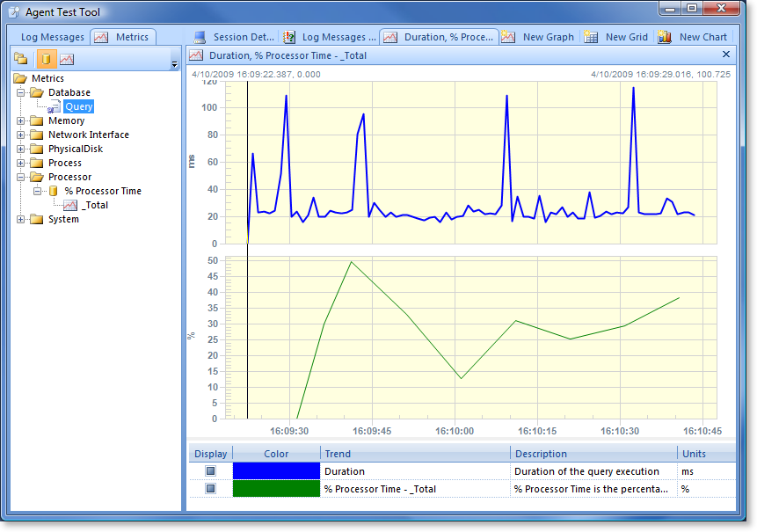The image size is (757, 532).
Task: Expand the Memory folder node
Action: tap(21, 120)
